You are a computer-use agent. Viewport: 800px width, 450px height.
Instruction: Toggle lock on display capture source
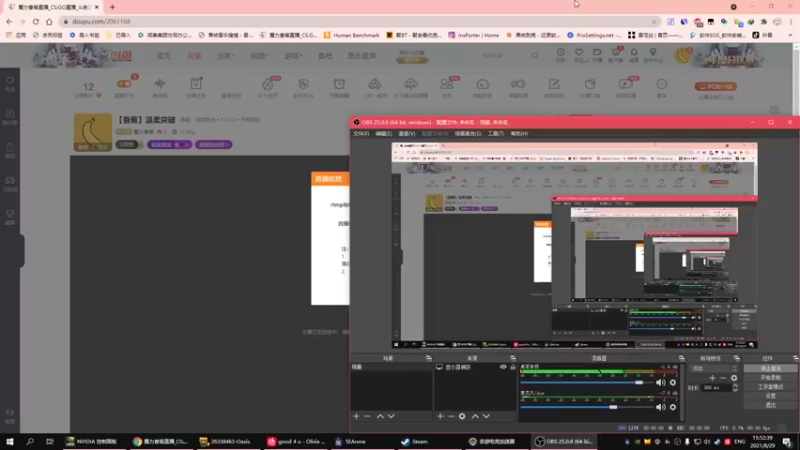tap(513, 367)
